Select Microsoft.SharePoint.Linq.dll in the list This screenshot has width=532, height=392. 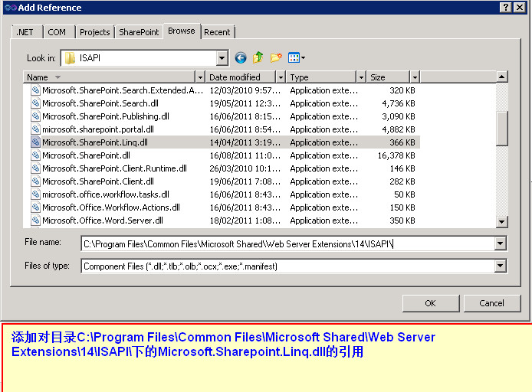tap(94, 142)
